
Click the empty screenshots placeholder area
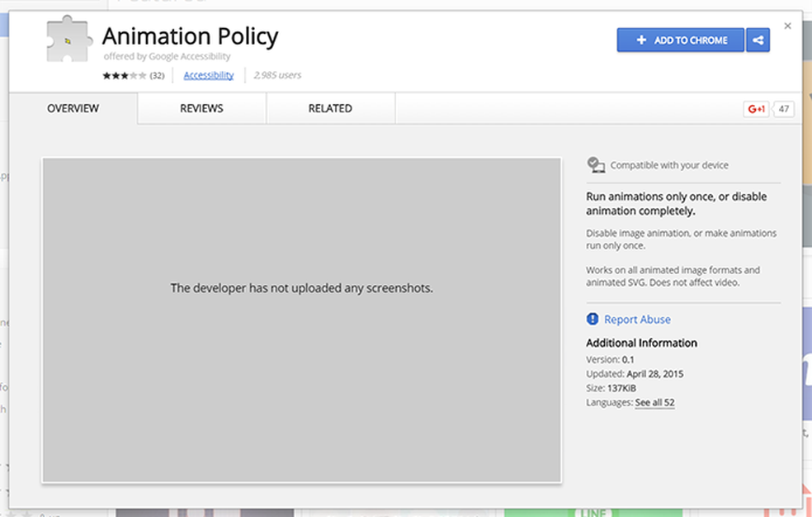pos(301,320)
